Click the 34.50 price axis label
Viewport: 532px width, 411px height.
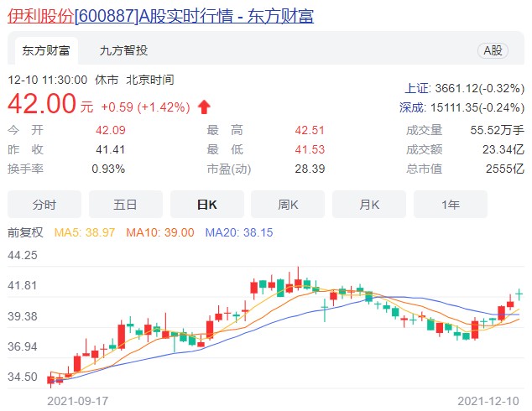coord(23,377)
